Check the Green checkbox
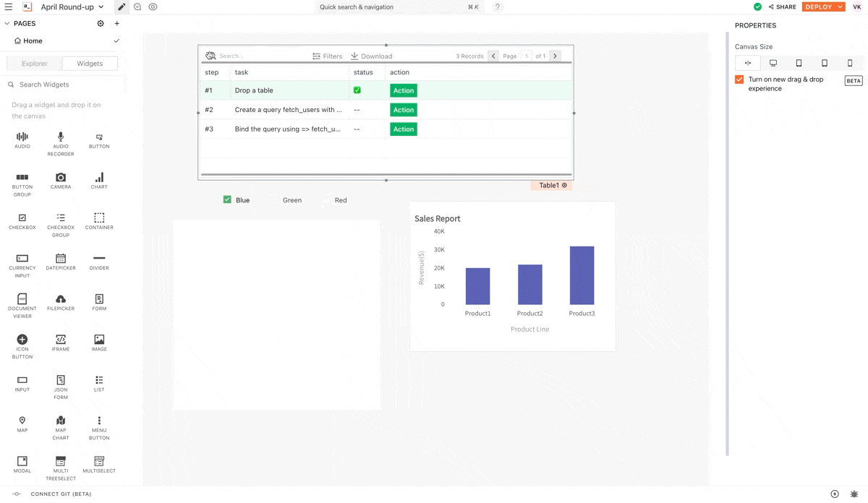Viewport: 868px width, 503px height. tap(274, 200)
